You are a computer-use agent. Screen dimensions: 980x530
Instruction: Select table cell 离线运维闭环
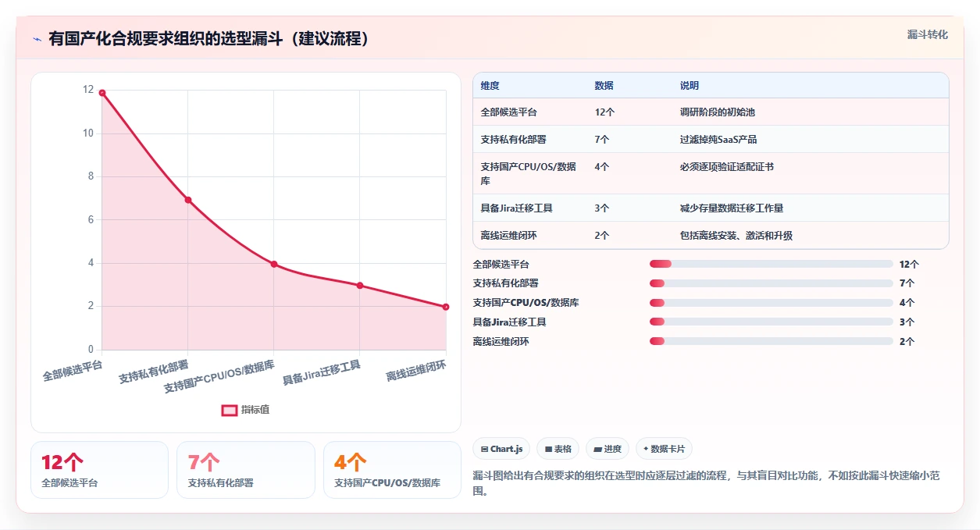pyautogui.click(x=509, y=236)
